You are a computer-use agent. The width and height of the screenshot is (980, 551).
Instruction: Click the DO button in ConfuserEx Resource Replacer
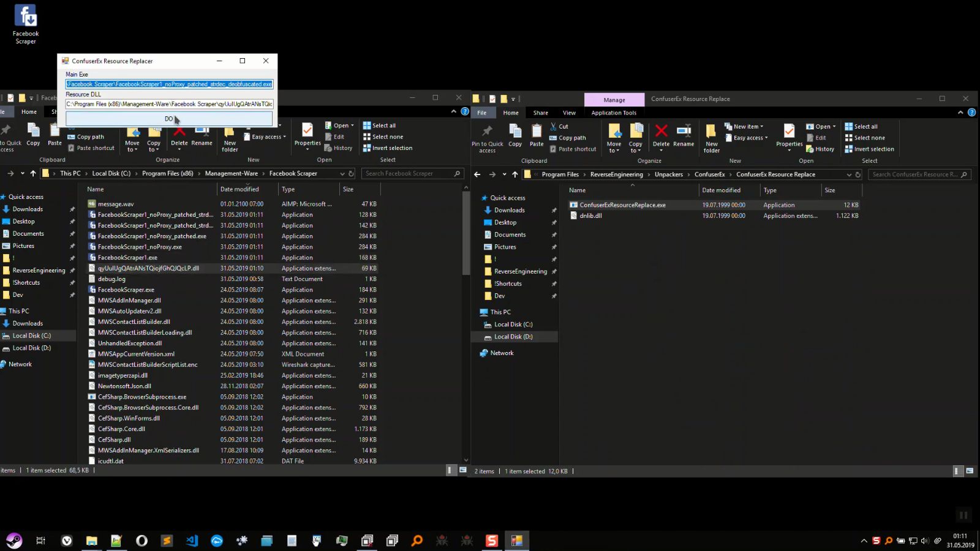[x=169, y=119]
